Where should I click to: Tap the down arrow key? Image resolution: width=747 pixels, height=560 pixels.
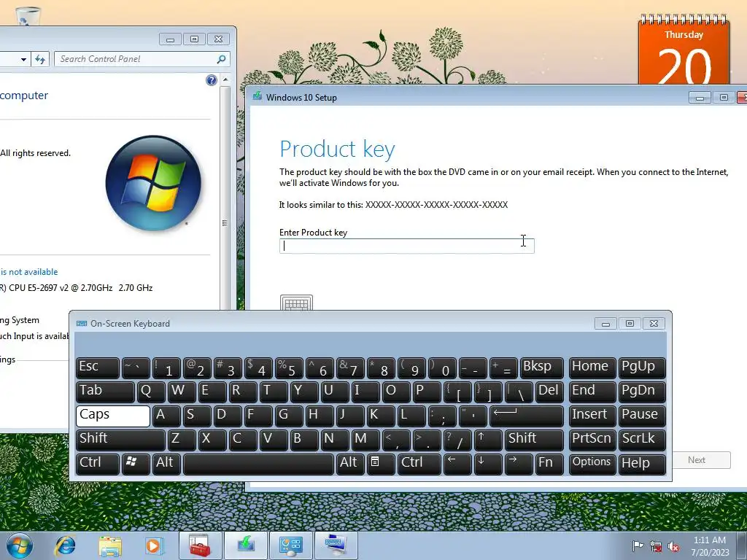488,463
